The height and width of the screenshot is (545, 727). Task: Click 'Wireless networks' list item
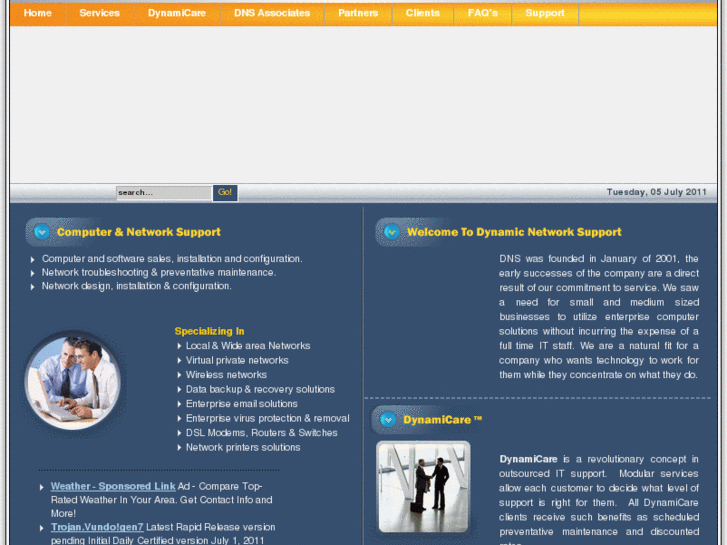[226, 375]
